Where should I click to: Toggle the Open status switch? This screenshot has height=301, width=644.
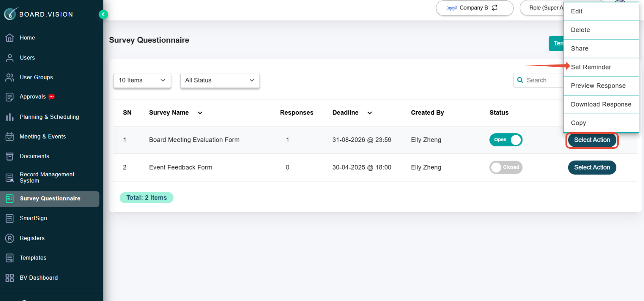coord(506,140)
